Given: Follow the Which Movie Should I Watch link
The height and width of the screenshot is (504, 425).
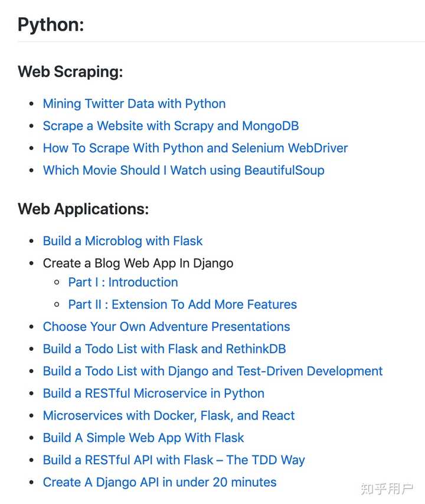Looking at the screenshot, I should [x=184, y=171].
